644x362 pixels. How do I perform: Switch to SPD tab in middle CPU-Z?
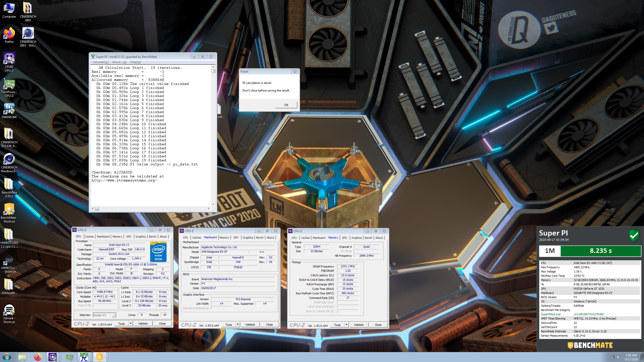236,238
